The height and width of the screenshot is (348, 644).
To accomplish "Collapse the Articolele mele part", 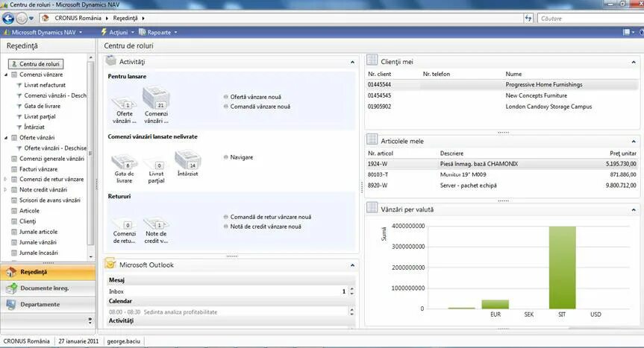I will pos(634,142).
